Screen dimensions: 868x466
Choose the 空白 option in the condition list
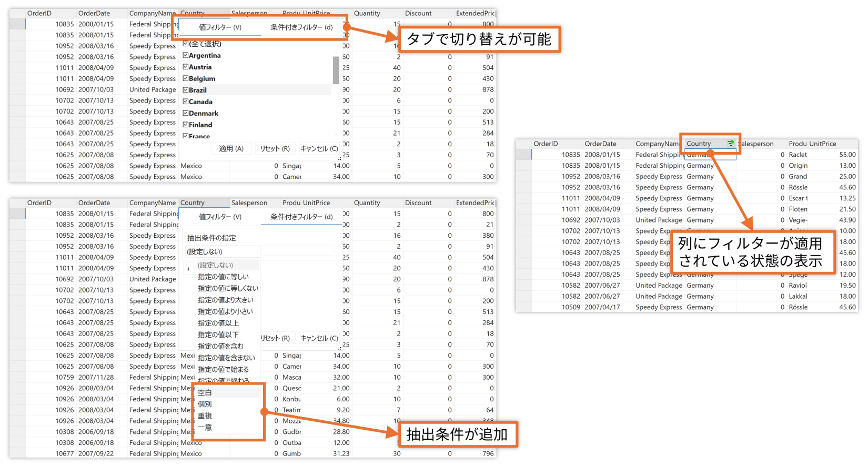point(205,392)
